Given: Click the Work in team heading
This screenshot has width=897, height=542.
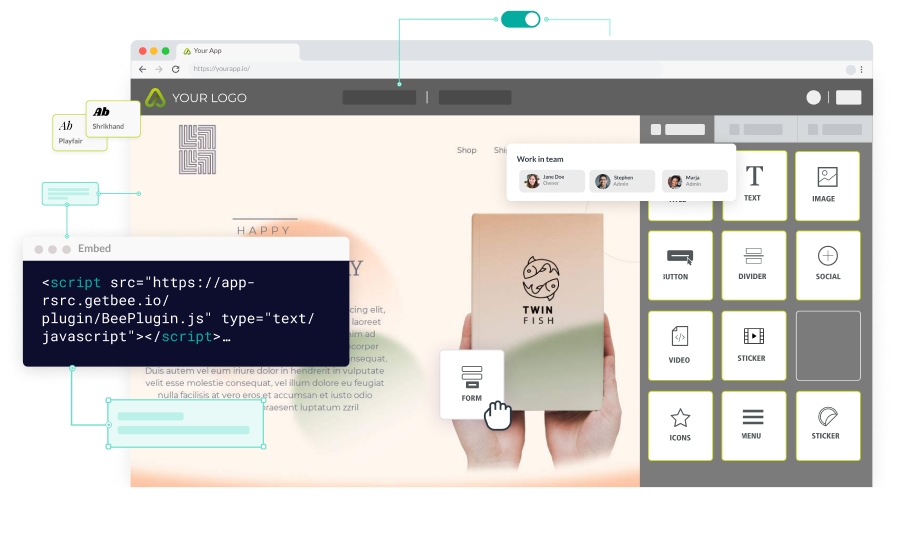Looking at the screenshot, I should (540, 159).
